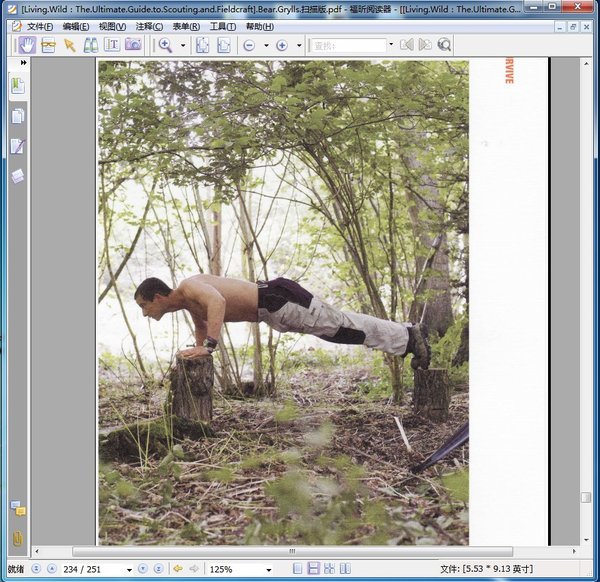The height and width of the screenshot is (582, 600).
Task: Click the document icon in the menu bar
Action: (x=16, y=26)
